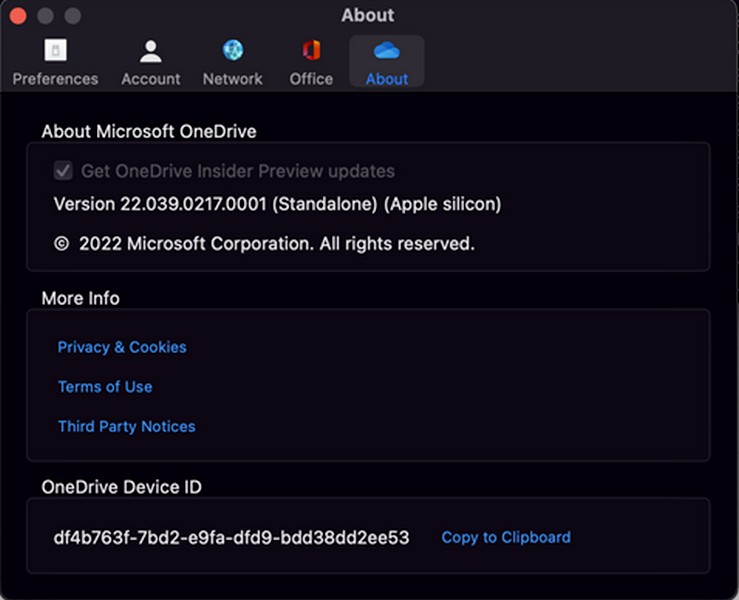Open the Terms of Use link
The height and width of the screenshot is (600, 739).
[x=105, y=387]
